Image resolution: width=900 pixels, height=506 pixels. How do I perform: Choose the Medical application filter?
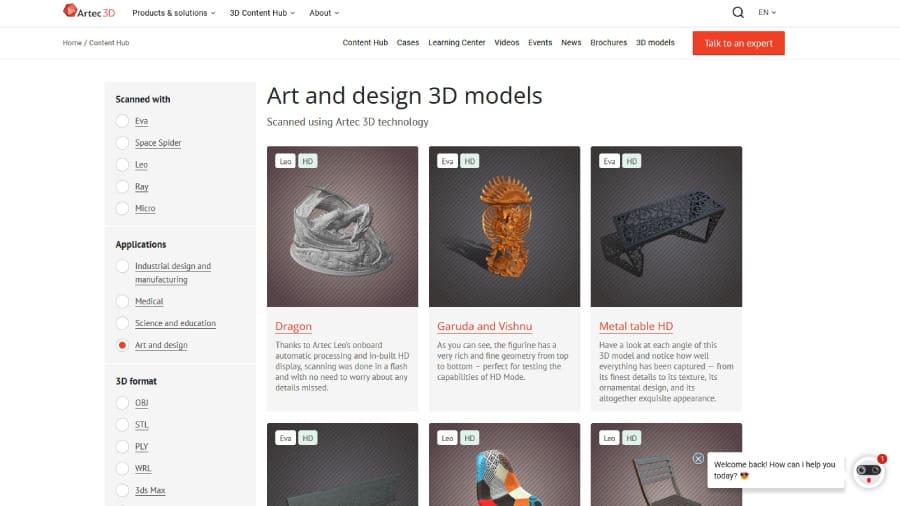(122, 301)
